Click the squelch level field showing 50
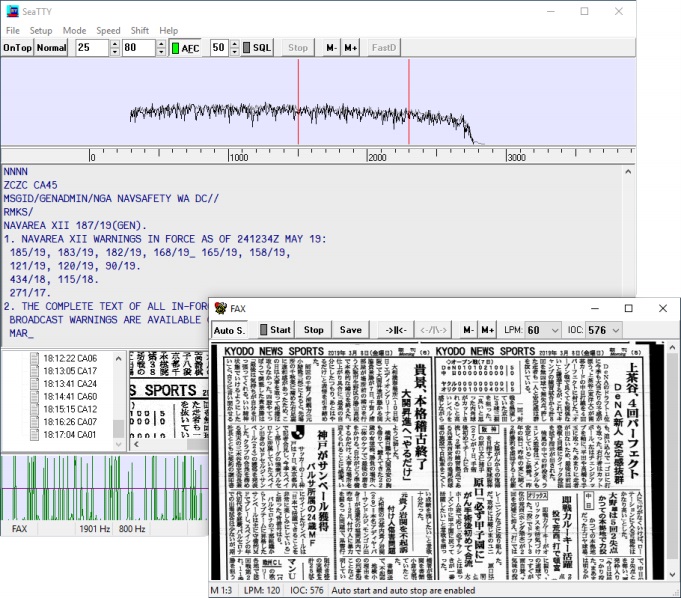Screen dimensions: 681x598 220,48
